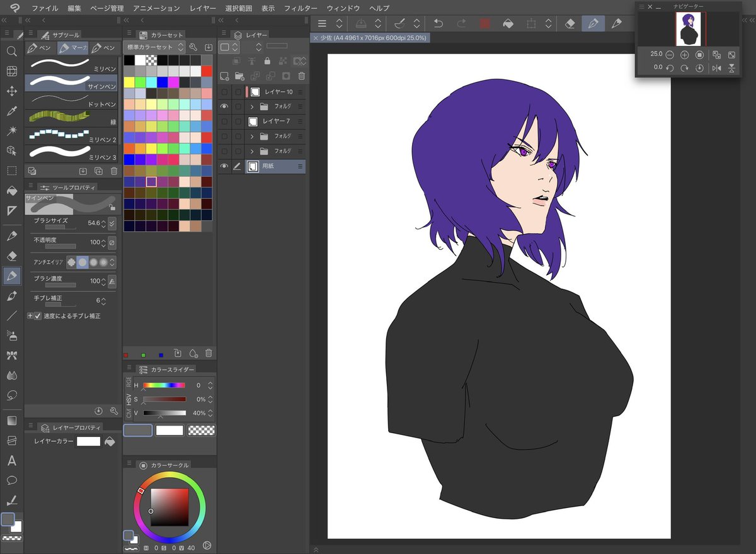Select the Operation object cube tool
The height and width of the screenshot is (554, 756).
click(x=11, y=150)
